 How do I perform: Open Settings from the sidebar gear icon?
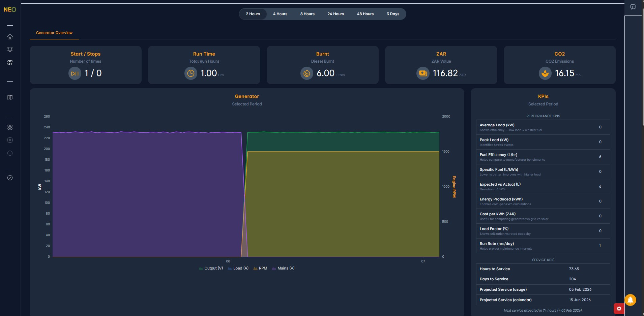point(10,140)
